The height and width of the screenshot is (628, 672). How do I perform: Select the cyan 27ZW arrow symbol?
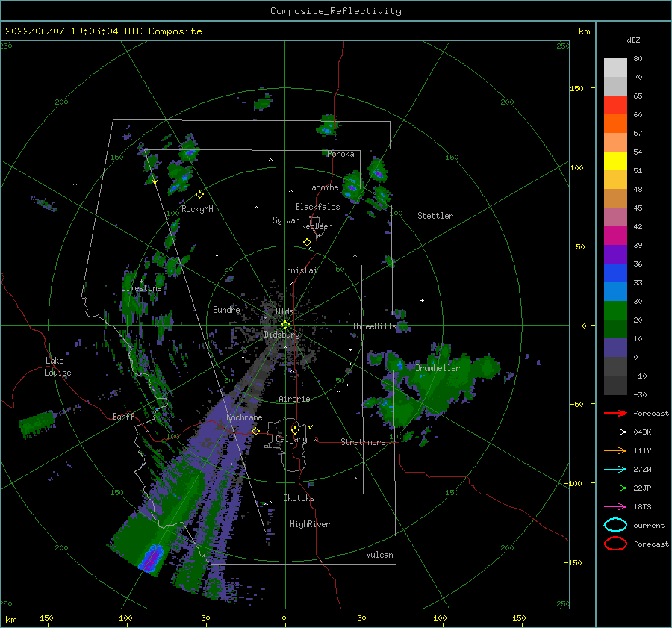pyautogui.click(x=615, y=470)
